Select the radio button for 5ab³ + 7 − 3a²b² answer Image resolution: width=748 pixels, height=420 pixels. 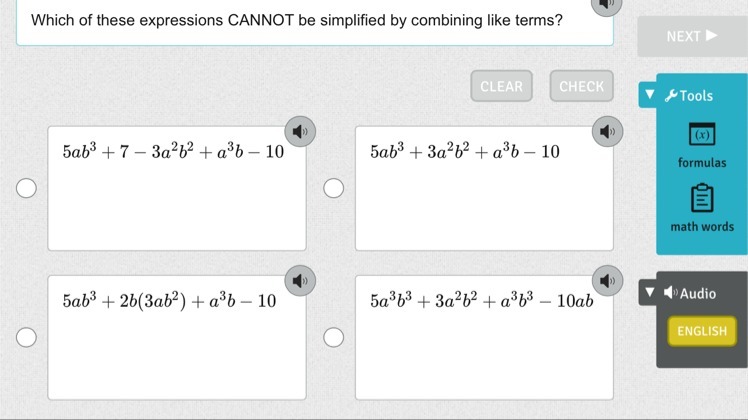coord(27,189)
